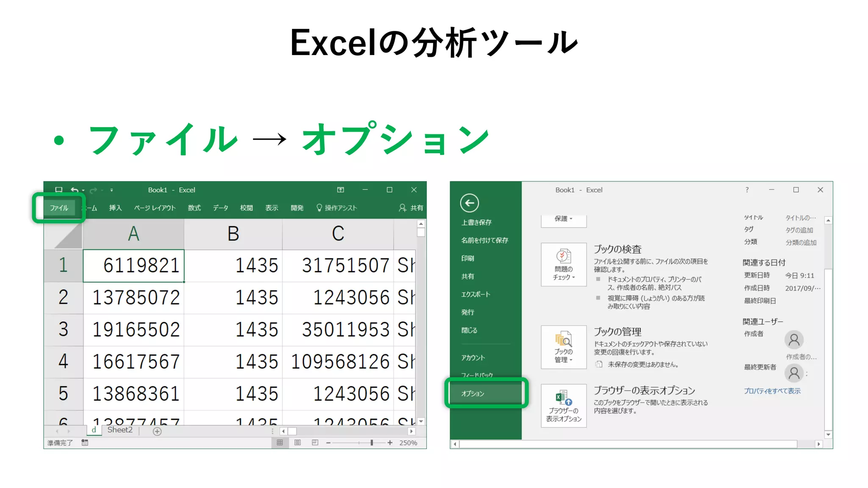Image resolution: width=868 pixels, height=488 pixels.
Task: Click the New Sheet plus icon
Action: point(157,431)
